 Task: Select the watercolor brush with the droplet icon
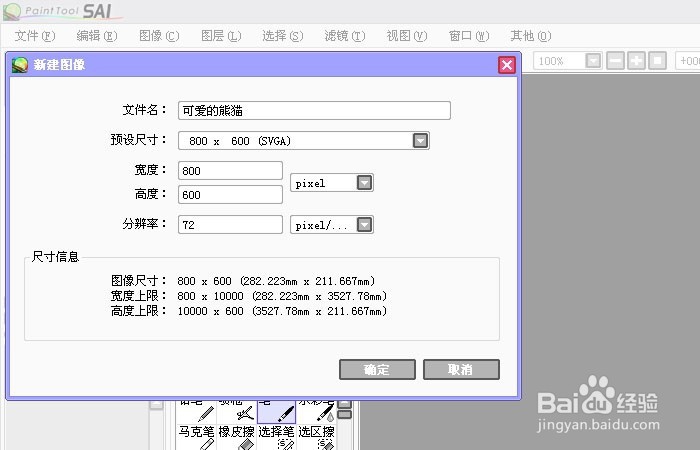pos(316,412)
